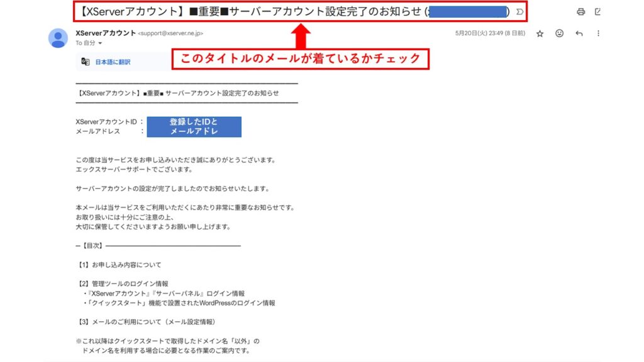Open the three-dot more options menu

(598, 33)
